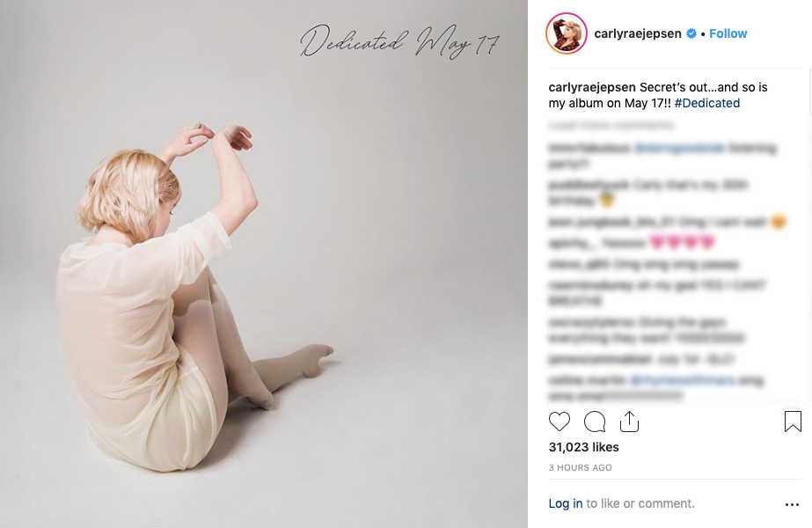Open the blurred blue mention in the first comment
The image size is (812, 528).
click(679, 148)
